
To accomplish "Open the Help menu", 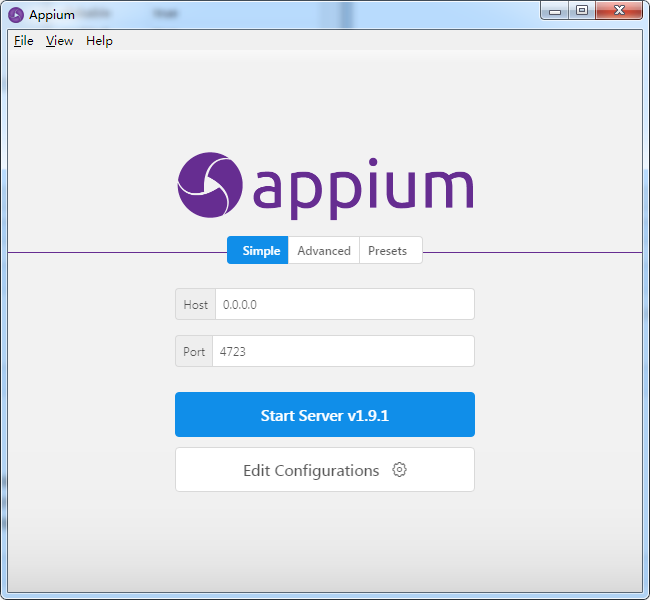I will [99, 41].
